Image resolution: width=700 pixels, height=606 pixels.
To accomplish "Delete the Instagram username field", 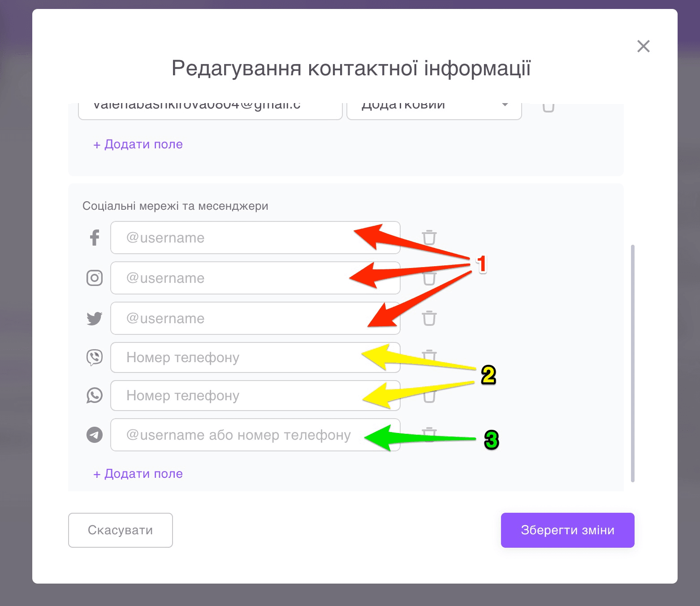I will (429, 278).
